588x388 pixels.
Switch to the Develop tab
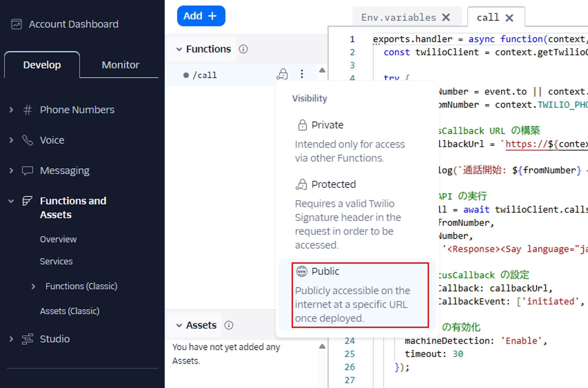(42, 65)
